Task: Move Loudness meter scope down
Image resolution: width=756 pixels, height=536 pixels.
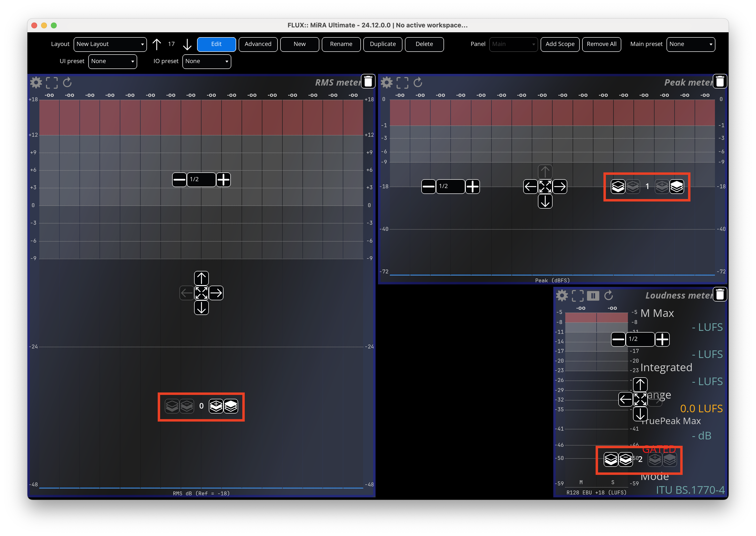Action: point(640,414)
